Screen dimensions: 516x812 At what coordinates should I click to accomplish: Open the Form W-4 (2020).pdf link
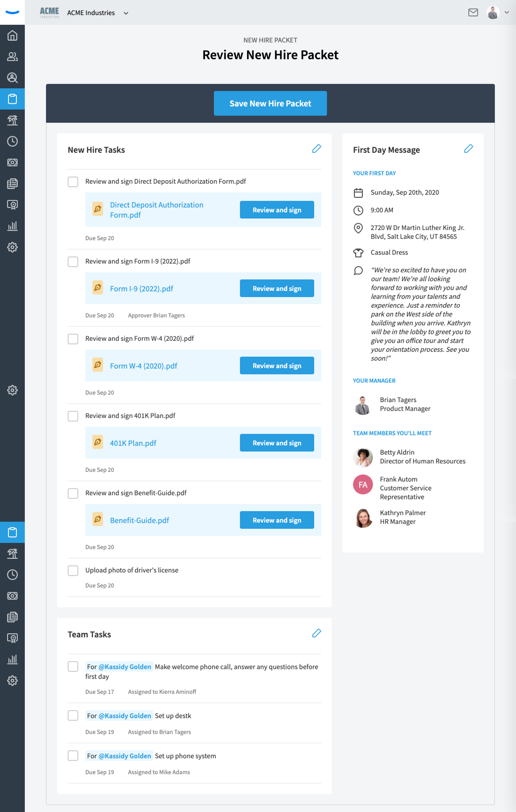[x=143, y=366]
